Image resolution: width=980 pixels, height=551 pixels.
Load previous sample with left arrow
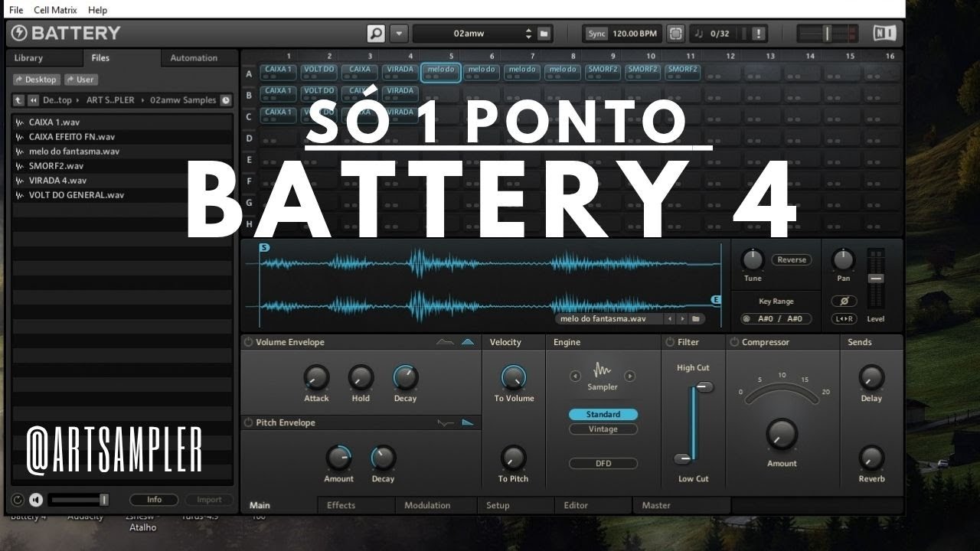coord(669,318)
